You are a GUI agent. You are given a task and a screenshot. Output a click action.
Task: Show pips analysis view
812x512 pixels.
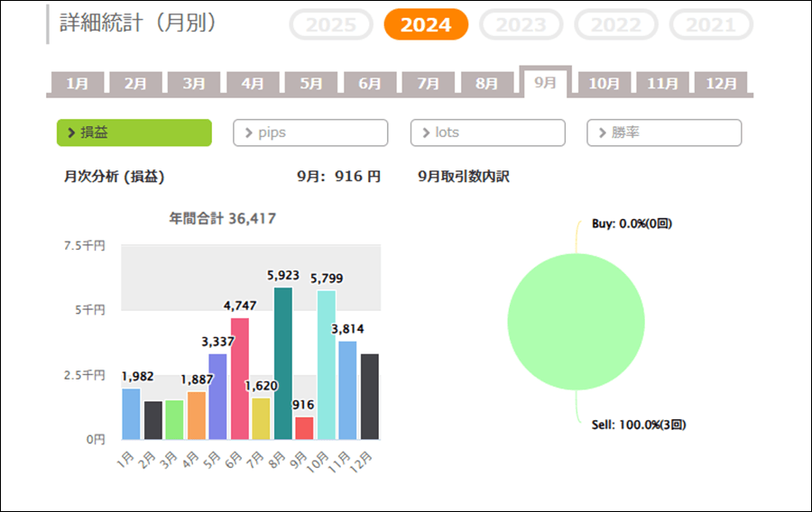coord(310,133)
